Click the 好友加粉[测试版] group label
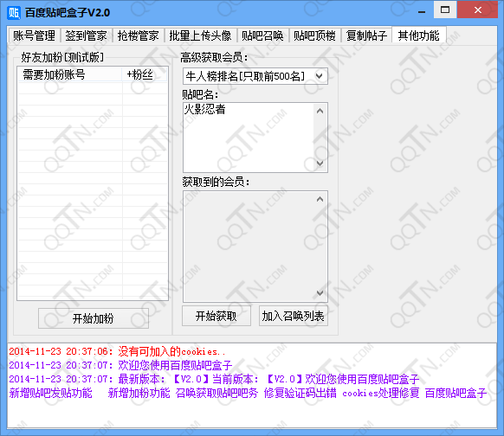Image resolution: width=504 pixels, height=436 pixels. (x=62, y=57)
